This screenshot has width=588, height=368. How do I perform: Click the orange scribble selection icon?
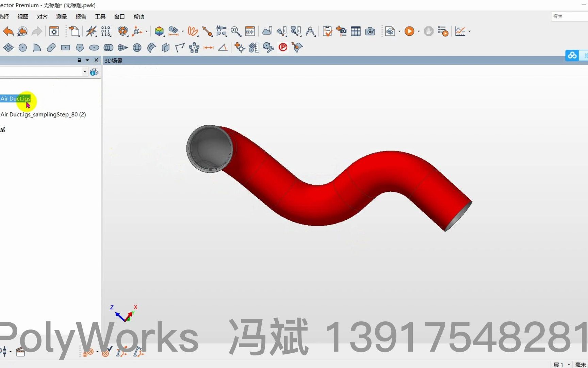[193, 31]
